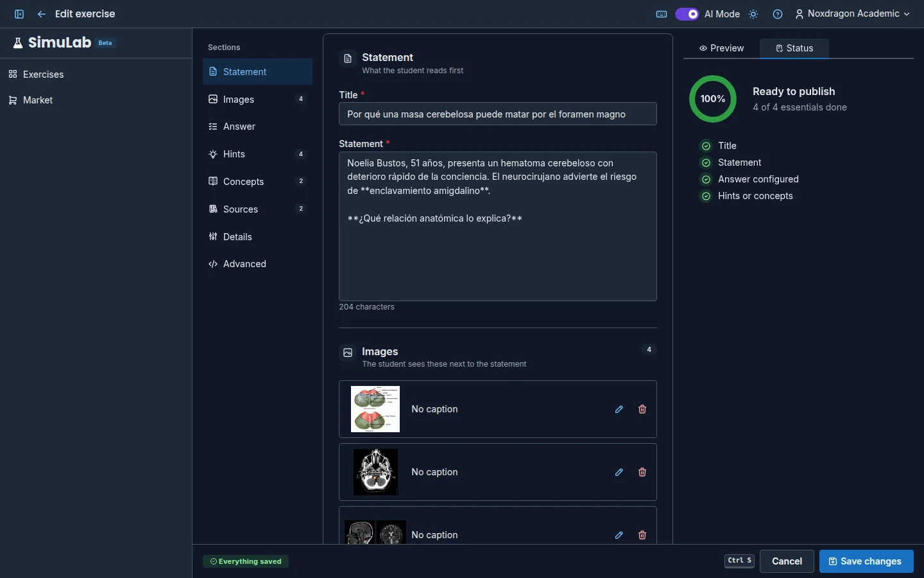Click the Beta badge beside SimuLab
Screen dimensions: 924x578
click(105, 43)
